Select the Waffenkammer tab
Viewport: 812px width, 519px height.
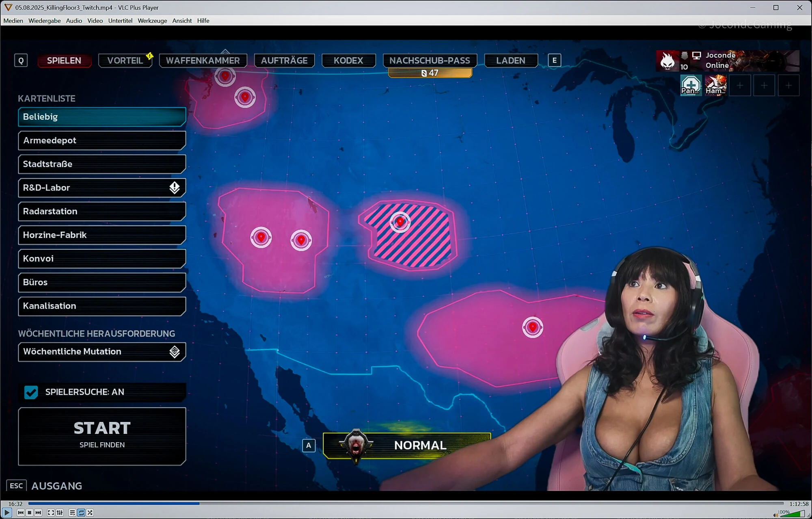[203, 61]
